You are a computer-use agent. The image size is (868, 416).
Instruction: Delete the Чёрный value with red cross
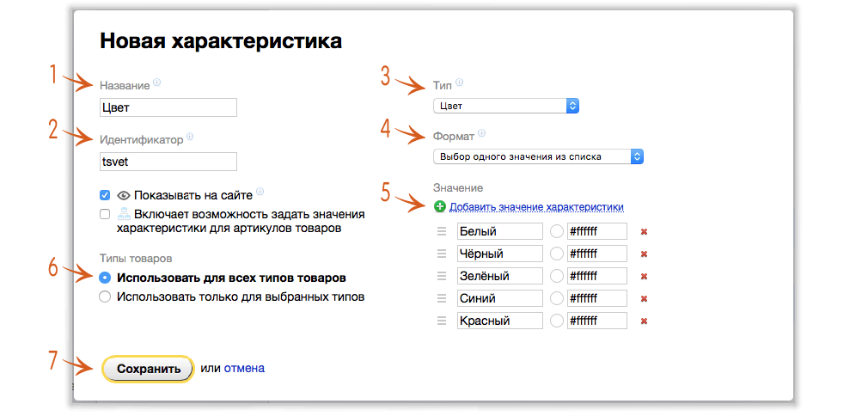click(644, 254)
